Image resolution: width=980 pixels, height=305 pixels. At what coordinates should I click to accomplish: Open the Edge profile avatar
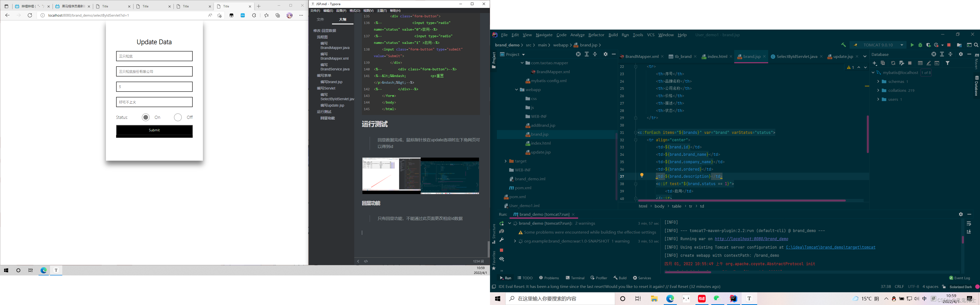289,15
